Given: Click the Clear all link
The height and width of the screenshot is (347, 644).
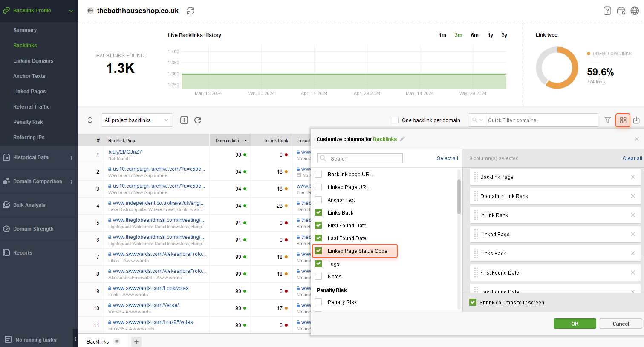Looking at the screenshot, I should (632, 158).
